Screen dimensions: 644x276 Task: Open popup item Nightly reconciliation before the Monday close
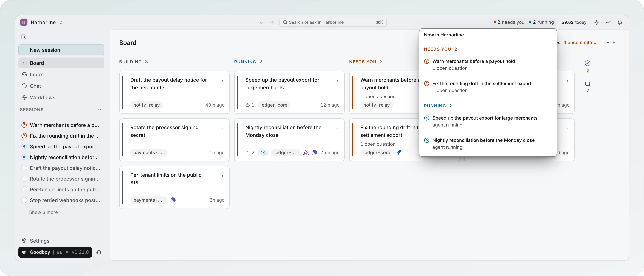pyautogui.click(x=488, y=143)
